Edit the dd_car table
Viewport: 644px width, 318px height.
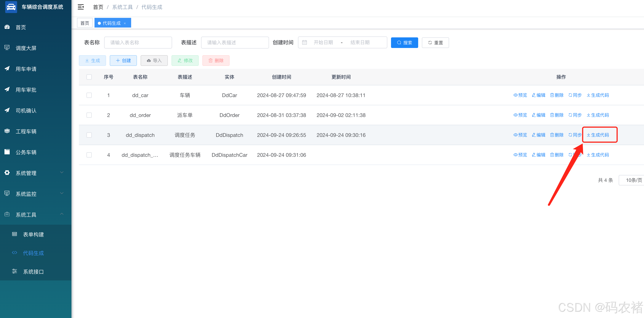click(539, 95)
